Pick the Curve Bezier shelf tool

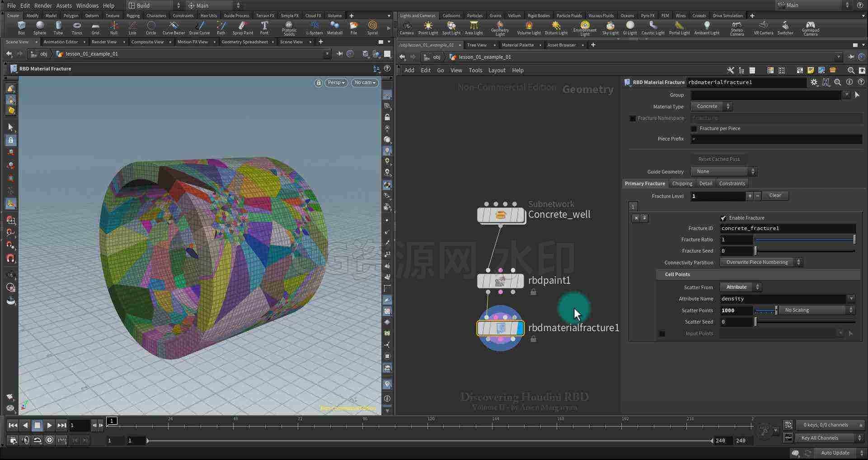point(174,28)
